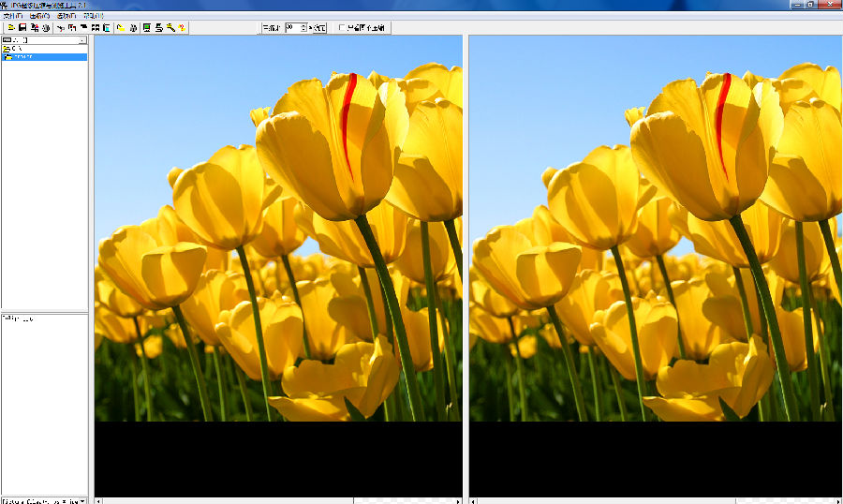This screenshot has height=504, width=843.
Task: Click the small button right of the quality spinner
Action: pos(318,28)
